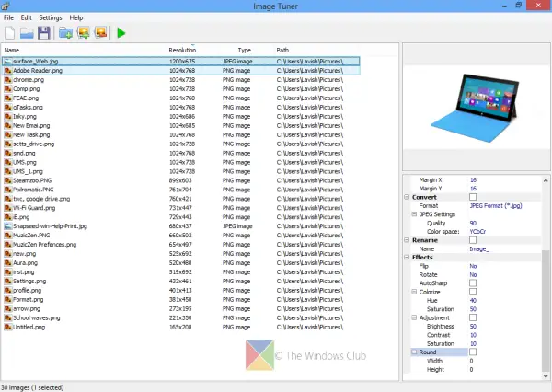Open the Format value JPEG Format (*.jpg)
Screen dimensions: 552x392
click(x=496, y=206)
